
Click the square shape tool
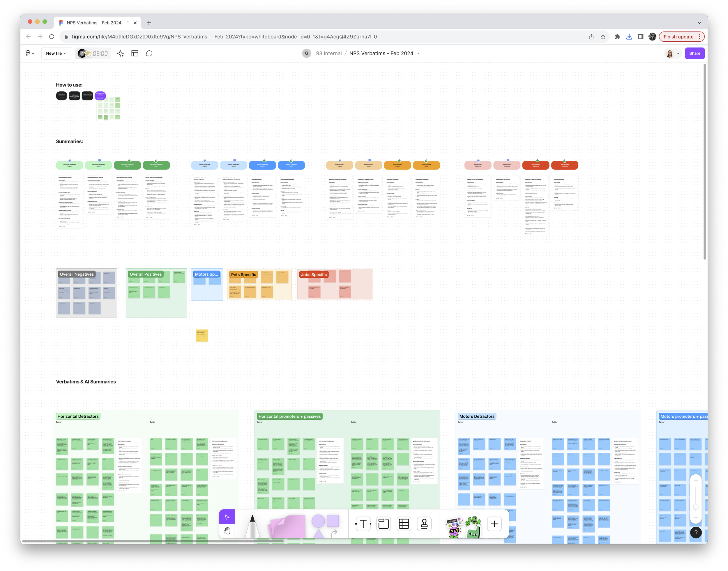coord(333,521)
